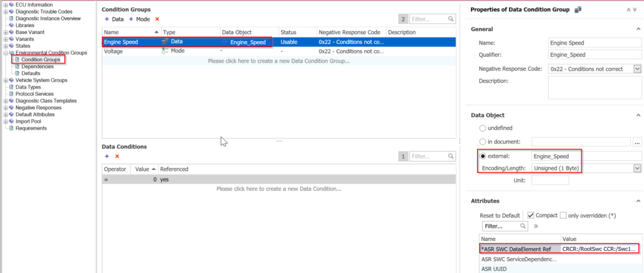Image resolution: width=644 pixels, height=273 pixels.
Task: Click the Import Pool tree item
Action: (29, 122)
